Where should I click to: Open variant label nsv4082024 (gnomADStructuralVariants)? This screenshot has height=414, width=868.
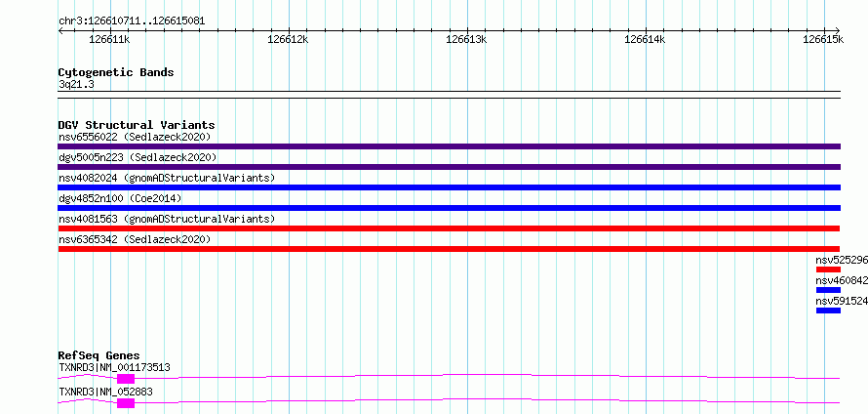tap(167, 178)
